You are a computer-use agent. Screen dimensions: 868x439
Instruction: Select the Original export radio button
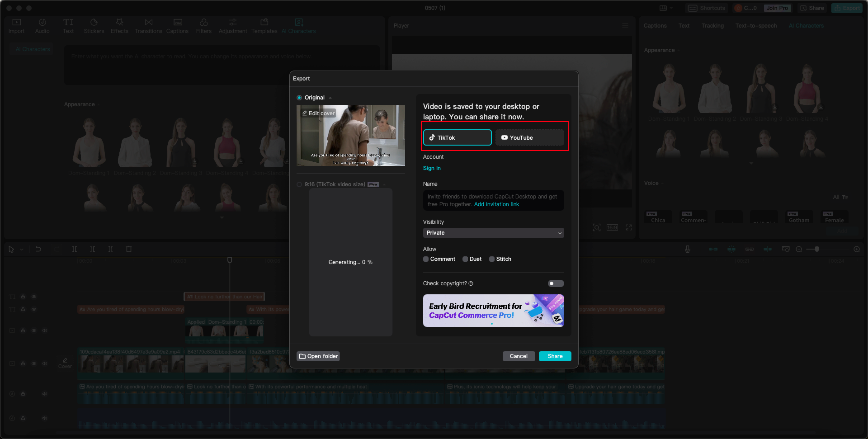[299, 98]
